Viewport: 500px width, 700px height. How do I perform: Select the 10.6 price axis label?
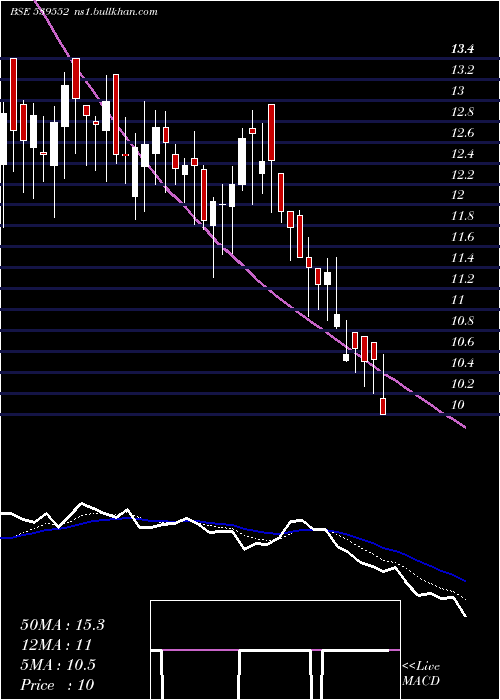click(462, 342)
